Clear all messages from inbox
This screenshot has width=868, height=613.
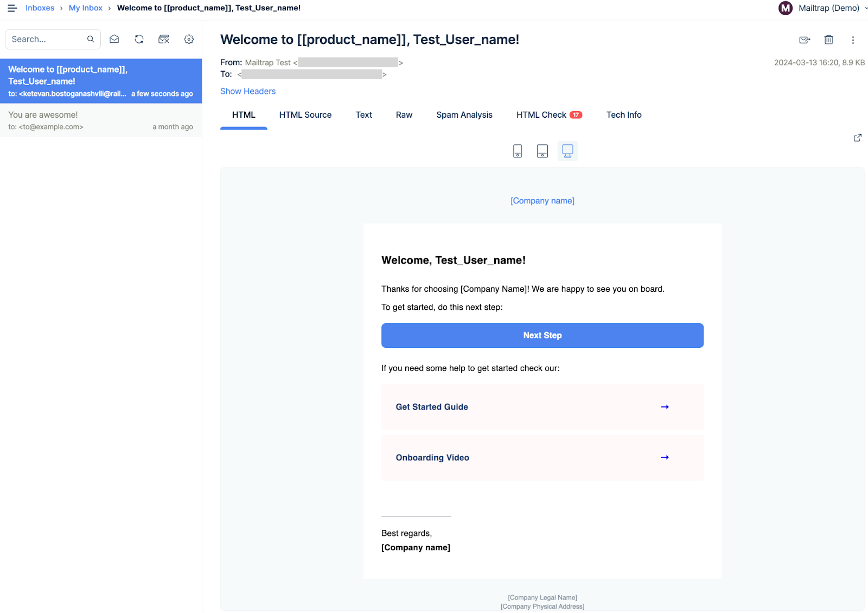[x=164, y=39]
